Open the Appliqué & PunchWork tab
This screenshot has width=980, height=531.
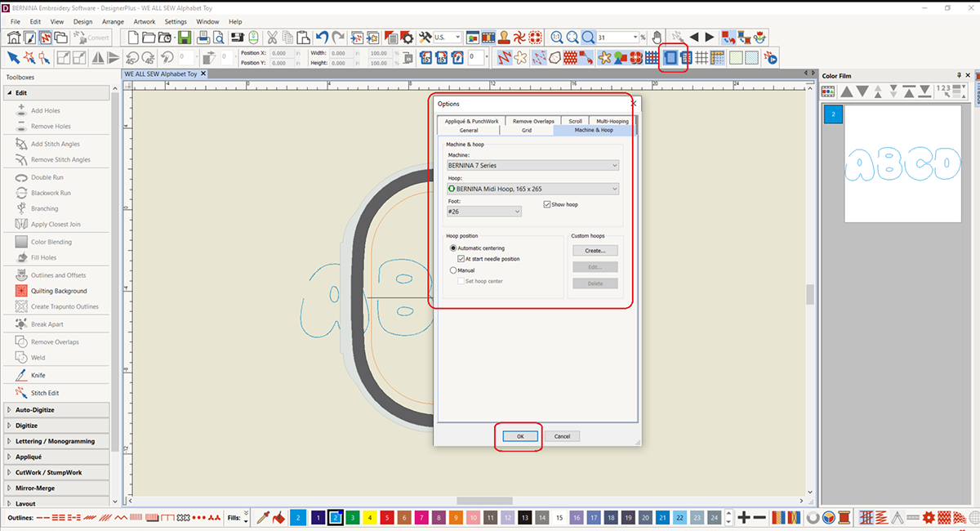tap(472, 121)
